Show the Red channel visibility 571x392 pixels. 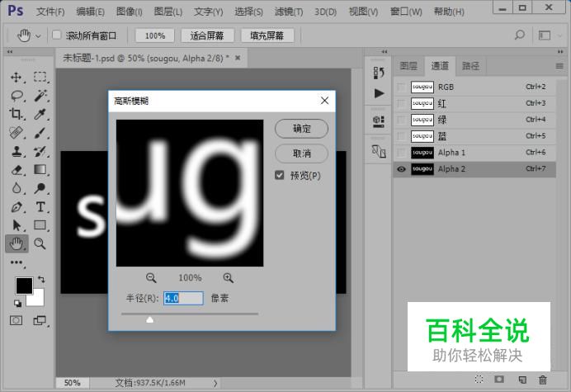click(x=401, y=103)
